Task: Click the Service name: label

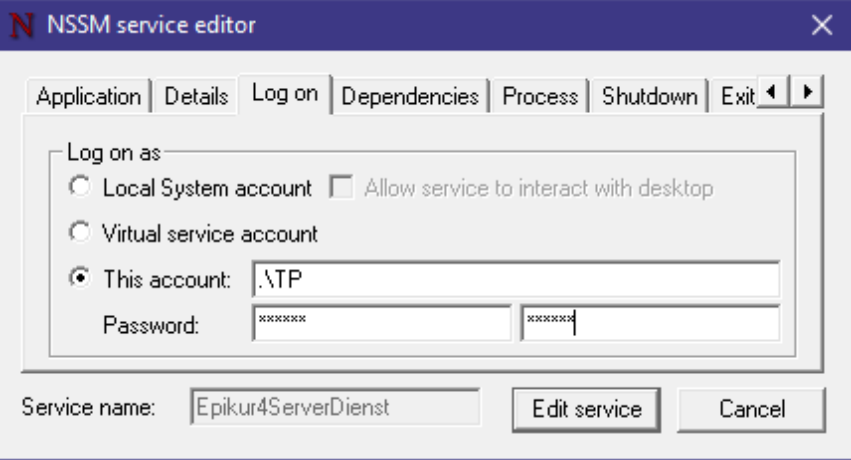Action: [88, 407]
